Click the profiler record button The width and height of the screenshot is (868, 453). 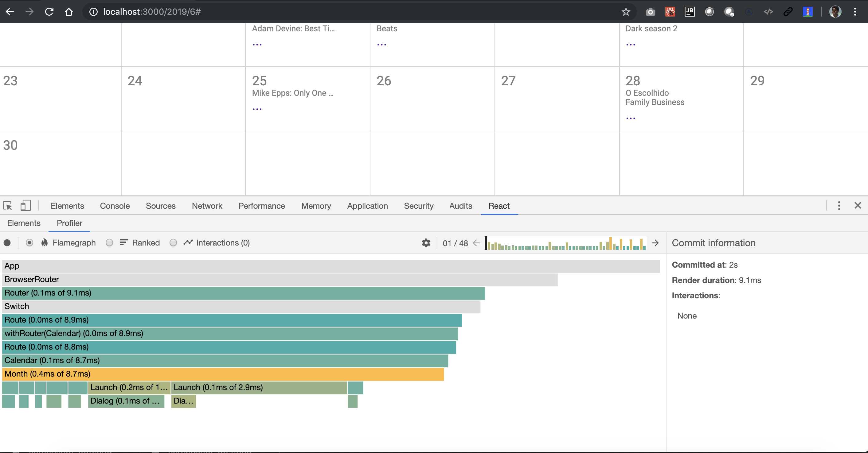(x=7, y=243)
